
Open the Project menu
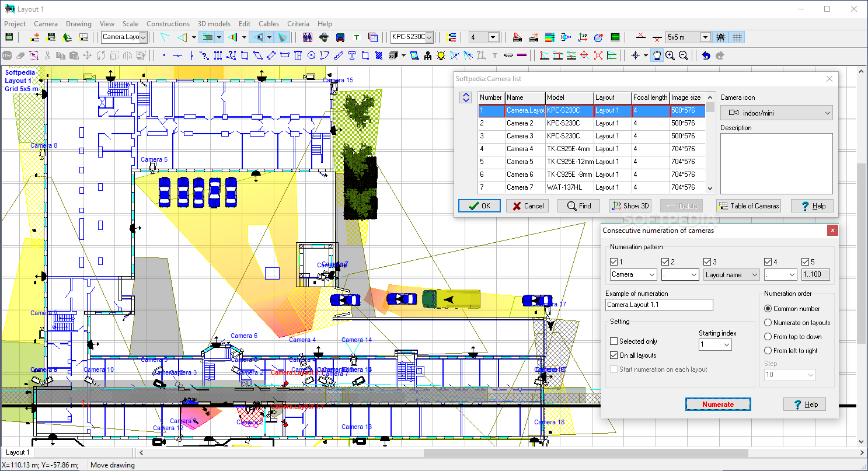click(x=15, y=24)
